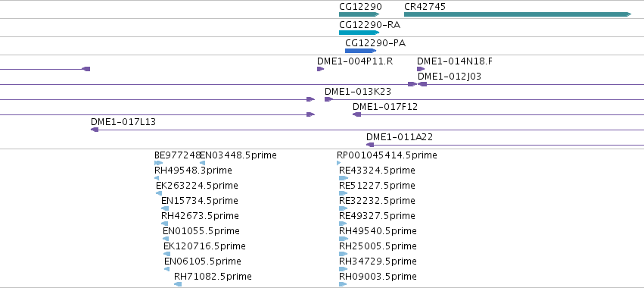Click the BE977248 EST arrow glyph
The height and width of the screenshot is (288, 644).
pos(158,163)
